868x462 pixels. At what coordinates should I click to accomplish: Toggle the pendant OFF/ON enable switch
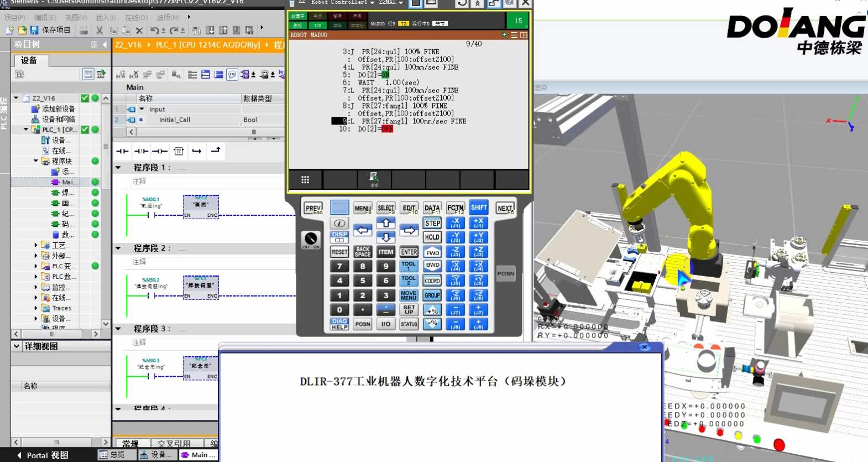(x=311, y=240)
